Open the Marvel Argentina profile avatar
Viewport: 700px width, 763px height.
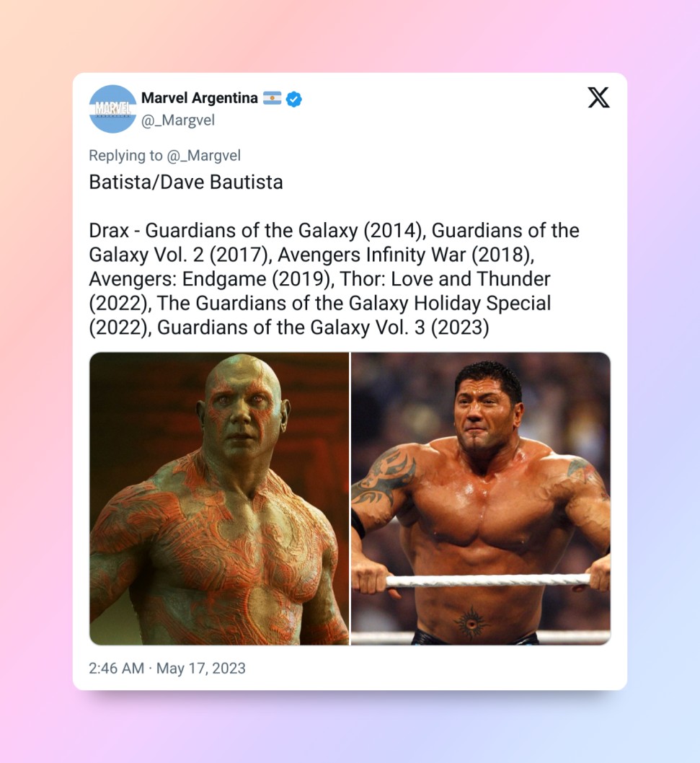pos(112,109)
